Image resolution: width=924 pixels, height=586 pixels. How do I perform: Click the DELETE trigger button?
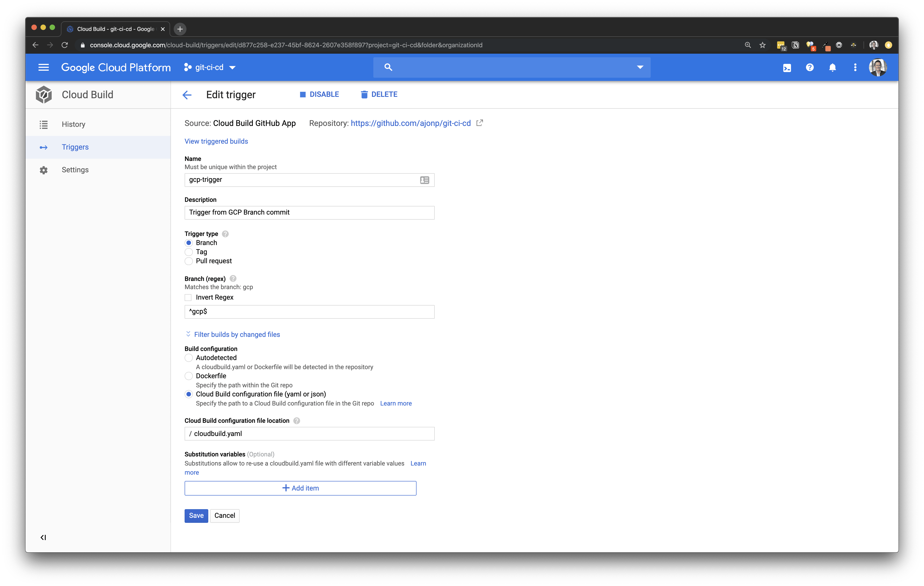[379, 94]
